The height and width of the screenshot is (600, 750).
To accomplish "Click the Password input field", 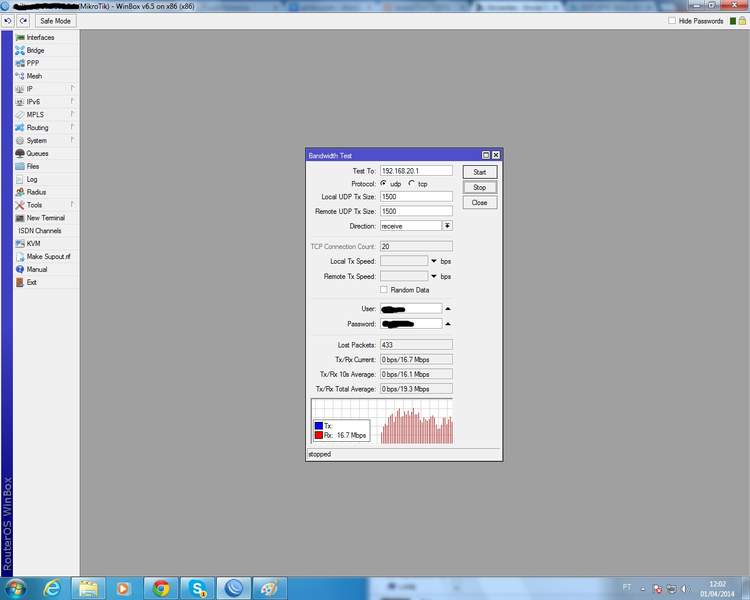I will coord(411,324).
